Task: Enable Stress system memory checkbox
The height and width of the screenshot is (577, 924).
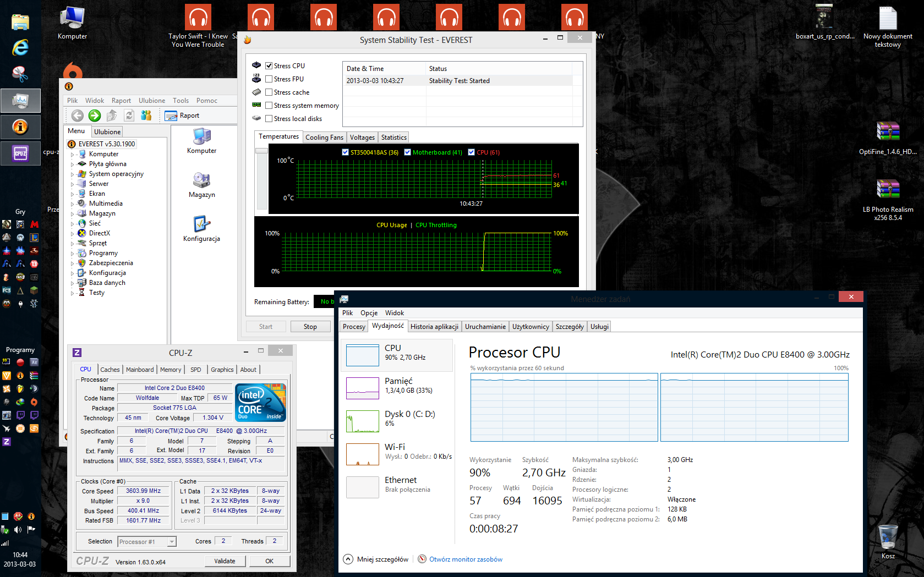Action: [269, 105]
